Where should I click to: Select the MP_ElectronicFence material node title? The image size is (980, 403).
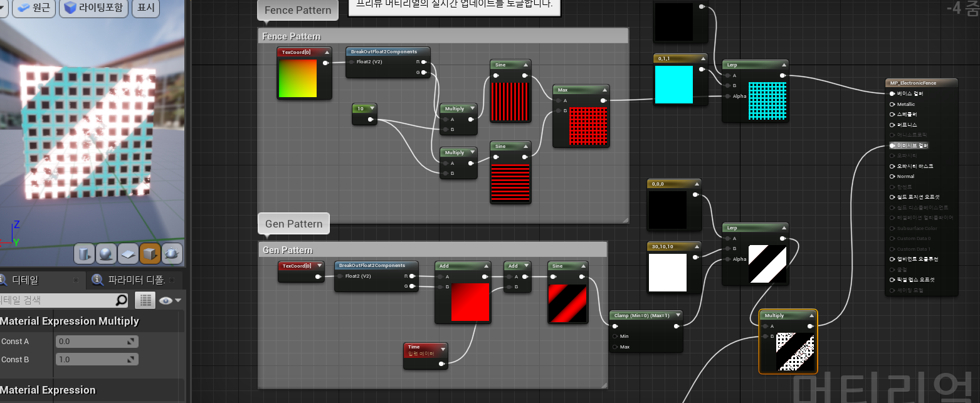coord(922,83)
